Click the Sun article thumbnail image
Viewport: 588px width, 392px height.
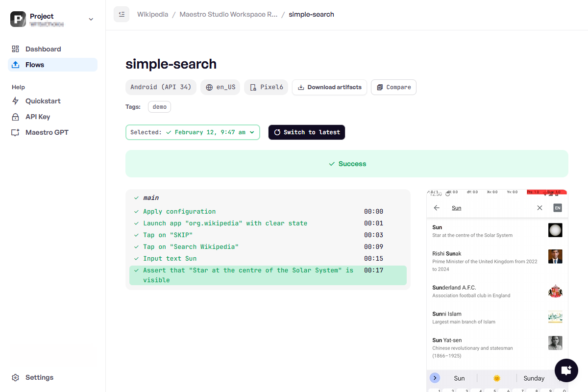[x=555, y=230]
